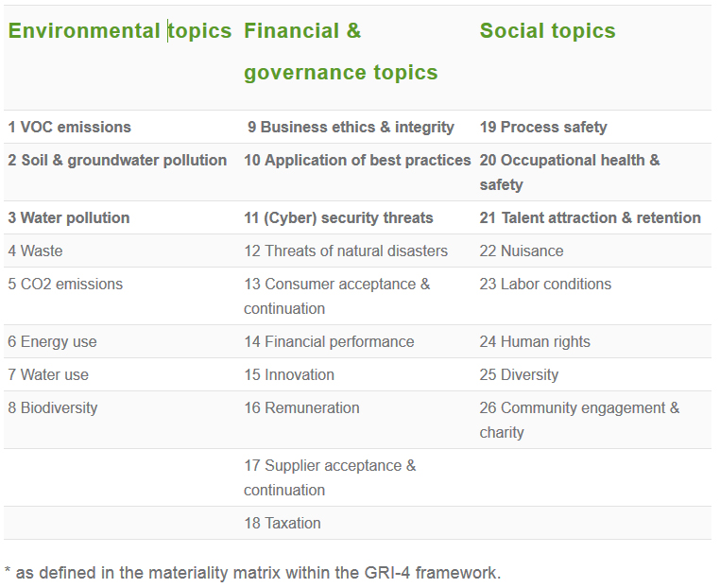Click the Biodiversity cell
The height and width of the screenshot is (588, 720).
53,407
